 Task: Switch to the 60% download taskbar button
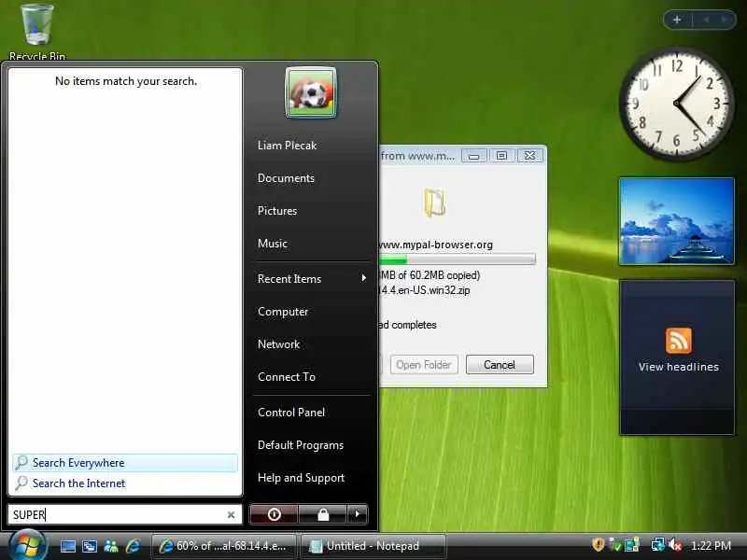pos(223,546)
